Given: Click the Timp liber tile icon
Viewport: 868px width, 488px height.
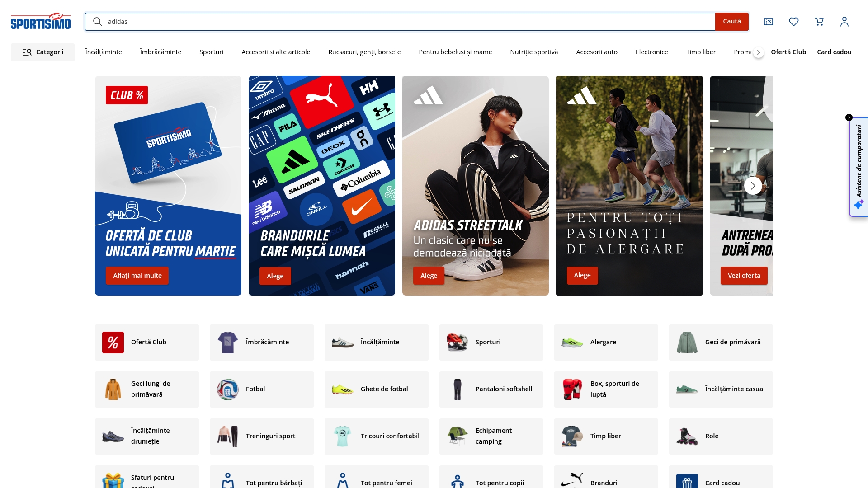Looking at the screenshot, I should click(572, 436).
